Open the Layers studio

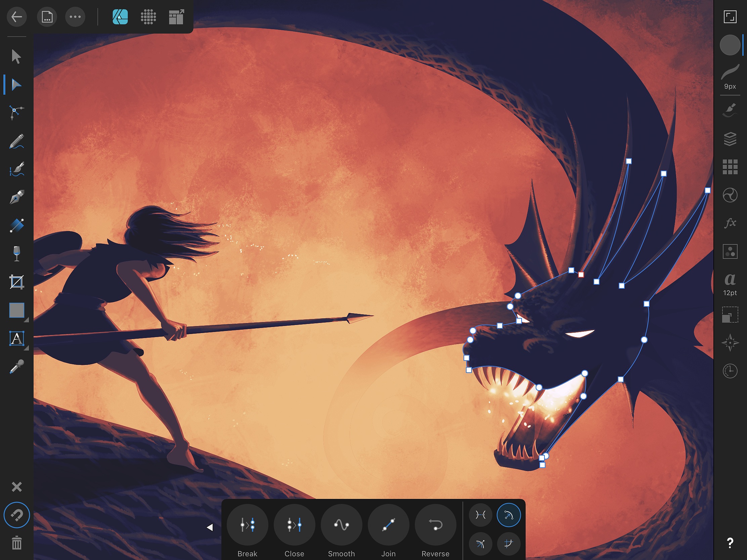click(730, 138)
